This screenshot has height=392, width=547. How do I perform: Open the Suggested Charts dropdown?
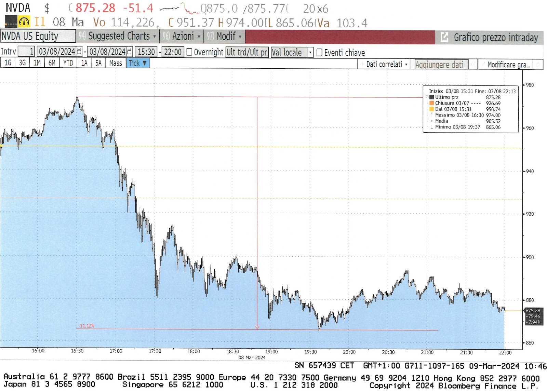[117, 36]
